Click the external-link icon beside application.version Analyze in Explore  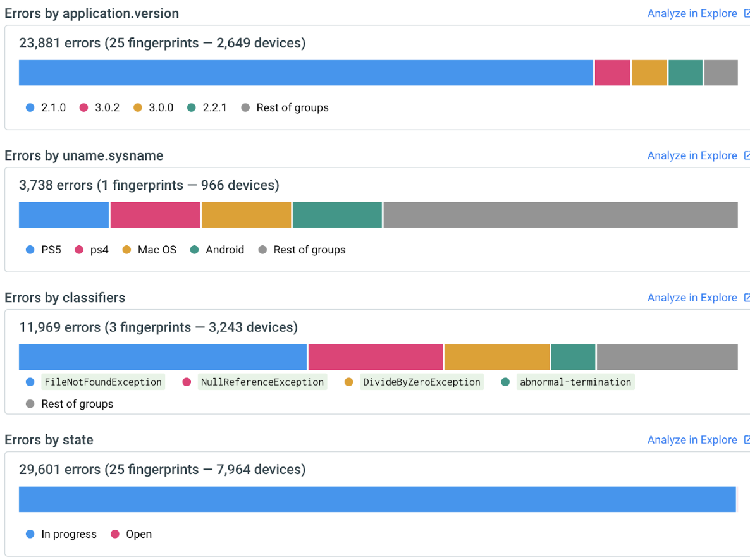coord(746,14)
